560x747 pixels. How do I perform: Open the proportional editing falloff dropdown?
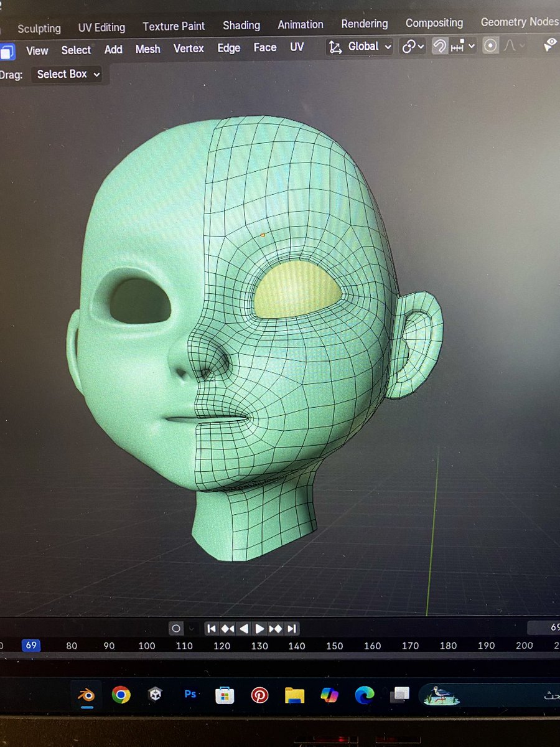513,45
